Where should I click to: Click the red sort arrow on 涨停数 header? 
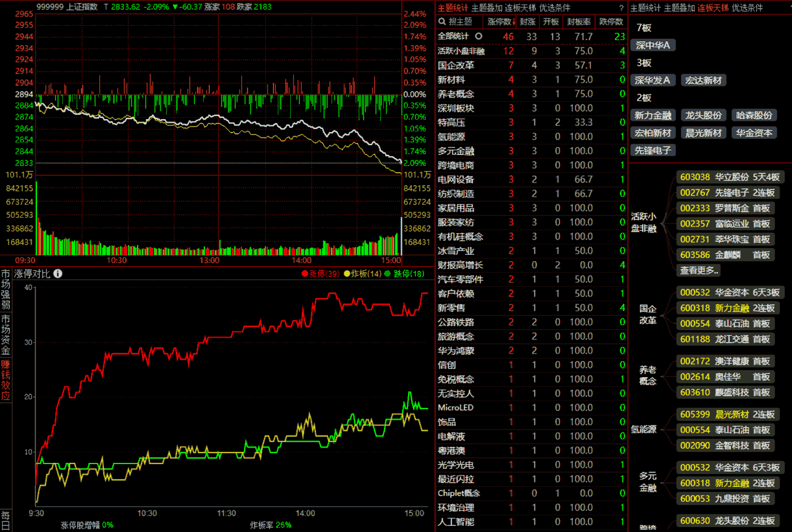514,22
